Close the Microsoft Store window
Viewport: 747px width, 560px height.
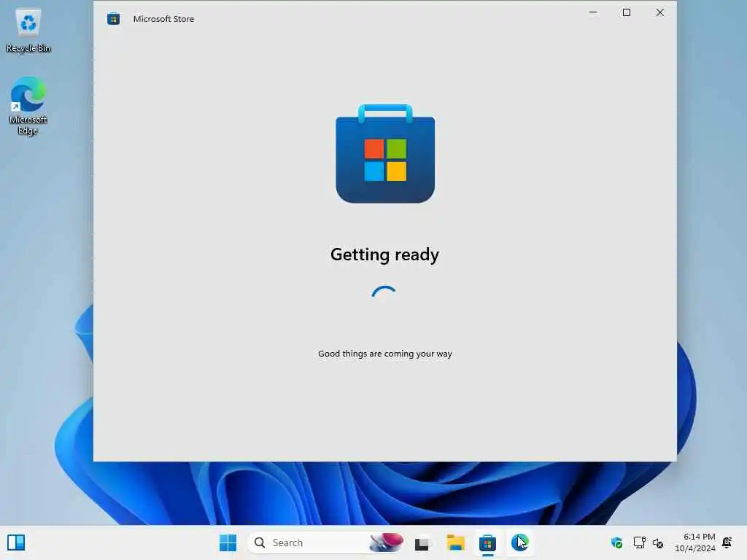[x=659, y=12]
